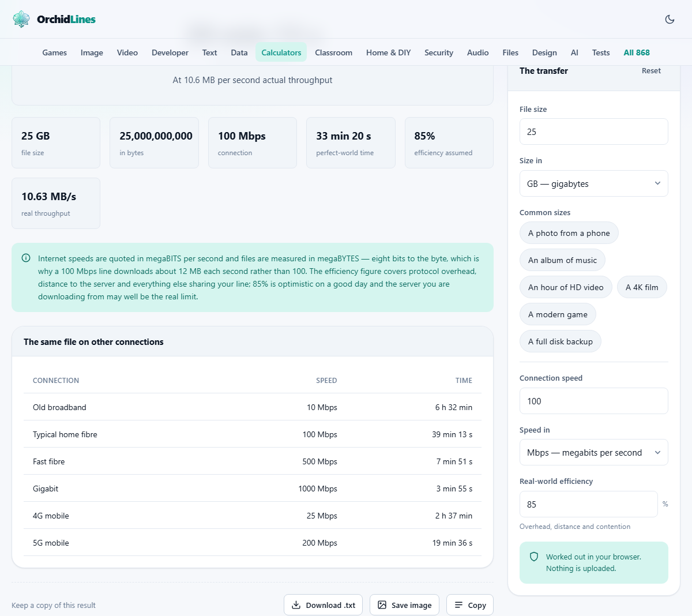Choose An hour of HD video preset
692x616 pixels.
tap(566, 287)
